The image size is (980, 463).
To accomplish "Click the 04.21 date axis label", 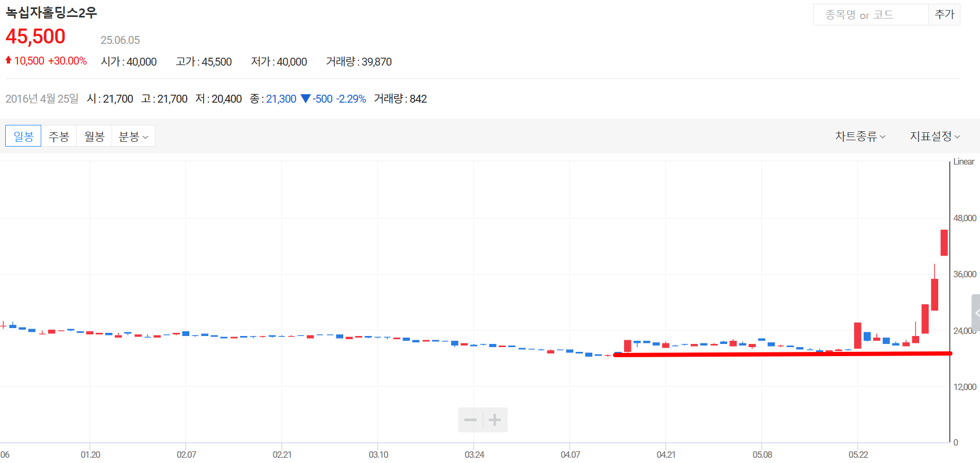I will pyautogui.click(x=666, y=455).
